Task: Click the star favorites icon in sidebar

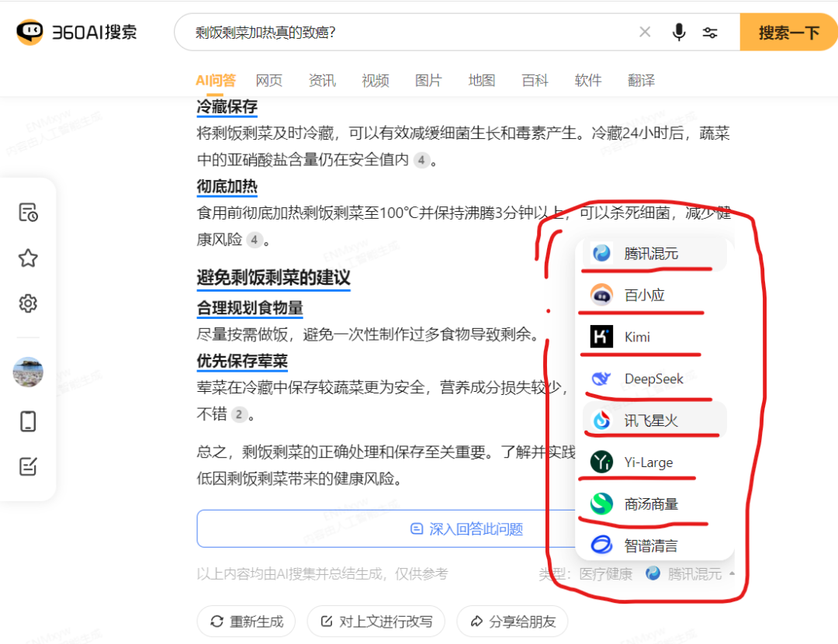Action: coord(28,258)
